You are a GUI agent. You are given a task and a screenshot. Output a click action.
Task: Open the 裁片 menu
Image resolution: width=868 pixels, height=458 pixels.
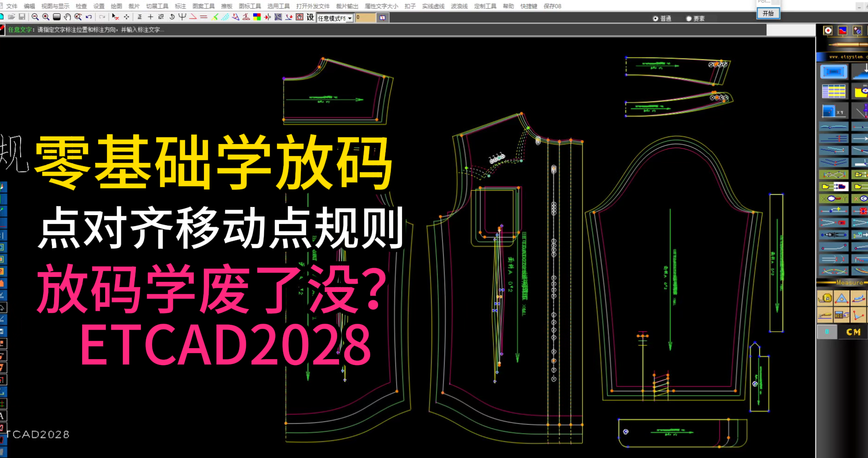point(134,6)
